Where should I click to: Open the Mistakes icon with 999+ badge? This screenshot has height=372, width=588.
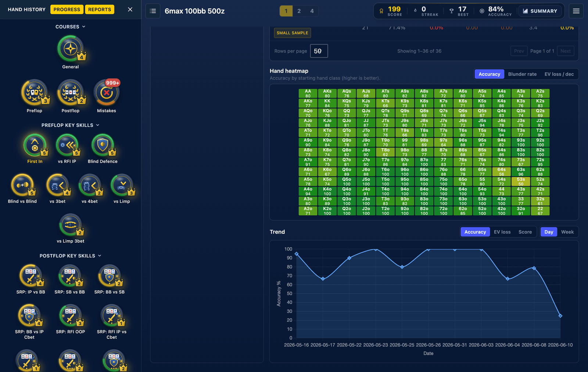[x=107, y=93]
